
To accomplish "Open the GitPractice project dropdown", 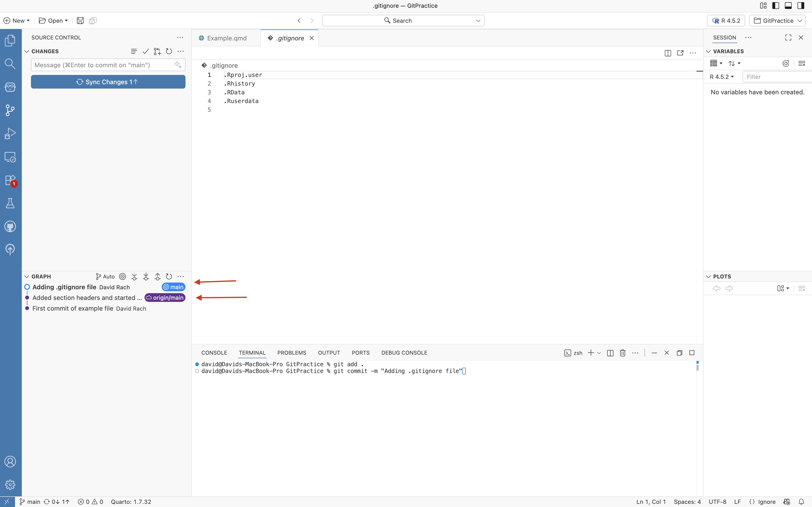I will [x=777, y=21].
